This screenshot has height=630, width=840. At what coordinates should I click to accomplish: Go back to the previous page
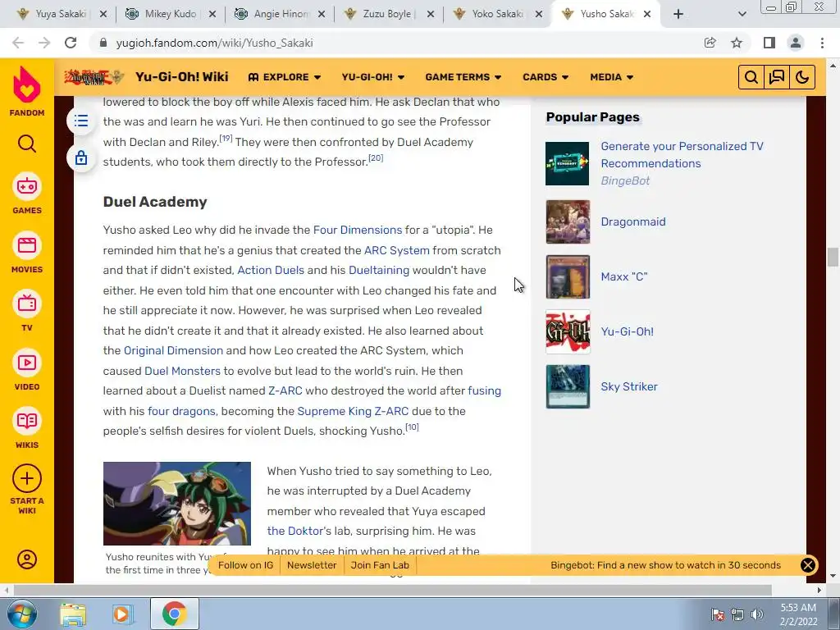(x=18, y=43)
